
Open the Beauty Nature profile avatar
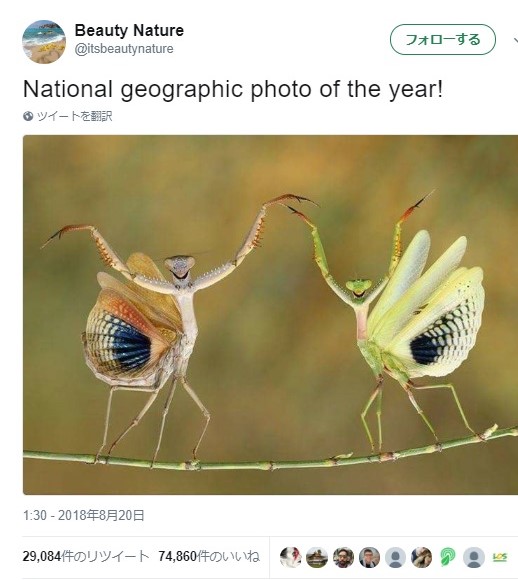[44, 42]
